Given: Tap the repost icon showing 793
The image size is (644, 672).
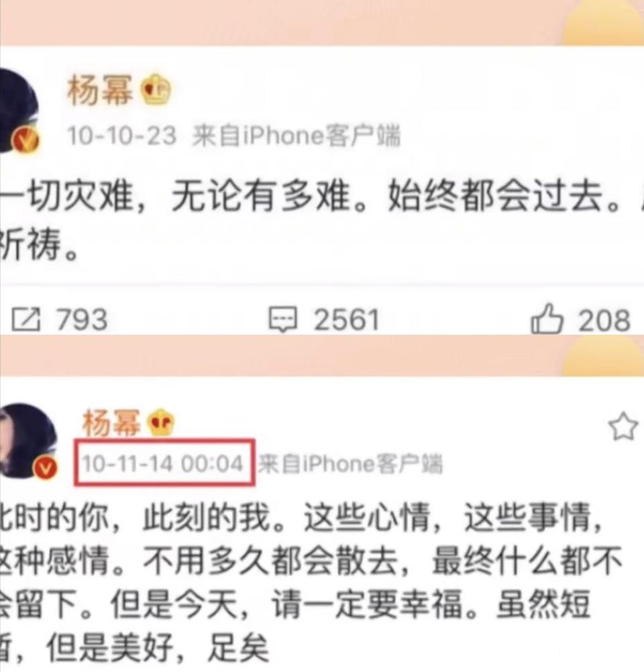Looking at the screenshot, I should pos(25,320).
